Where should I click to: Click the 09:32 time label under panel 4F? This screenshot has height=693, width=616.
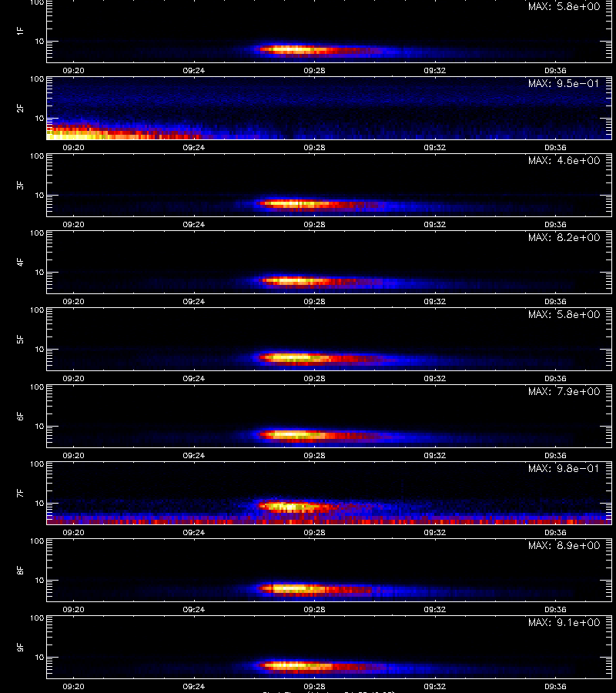[x=435, y=301]
